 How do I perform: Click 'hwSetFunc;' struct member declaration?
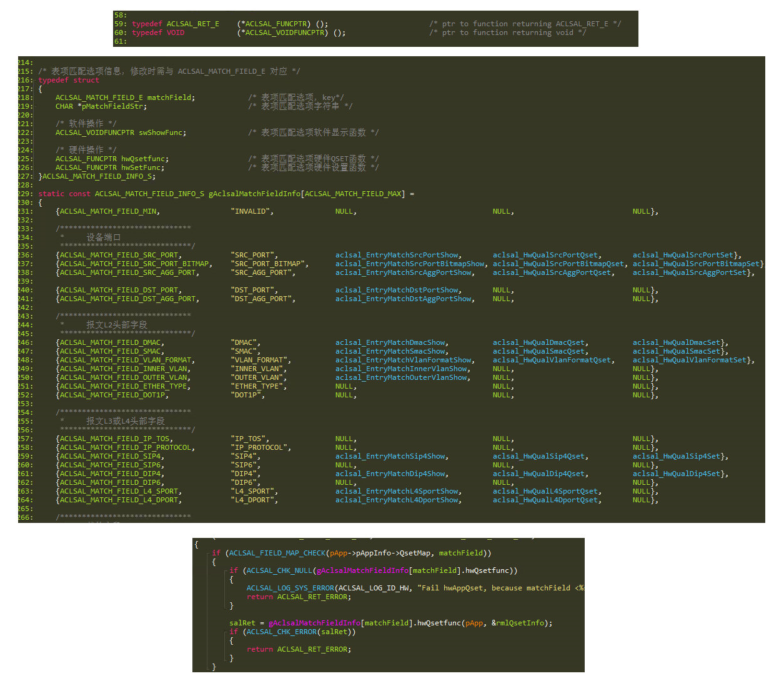click(x=143, y=167)
